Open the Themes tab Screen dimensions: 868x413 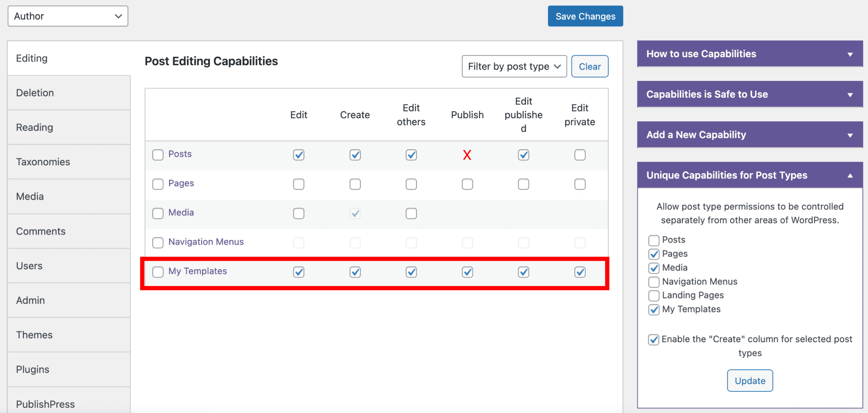(x=69, y=335)
